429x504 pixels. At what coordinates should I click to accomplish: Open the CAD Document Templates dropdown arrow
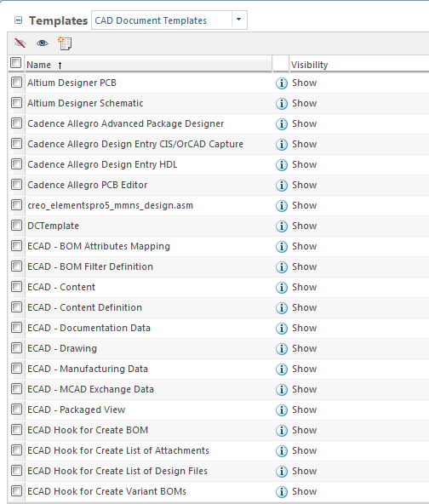(239, 20)
